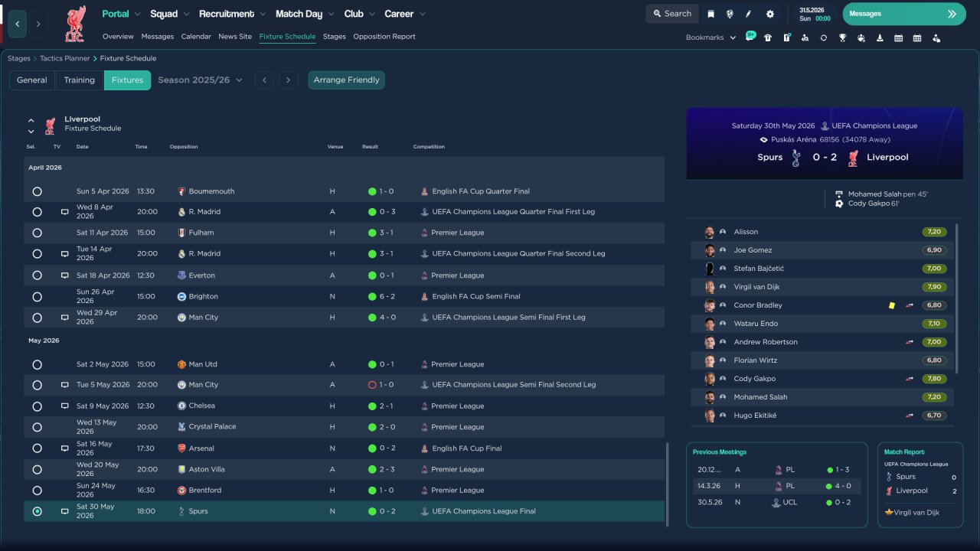Open the Calendar sub-tab

pos(196,37)
